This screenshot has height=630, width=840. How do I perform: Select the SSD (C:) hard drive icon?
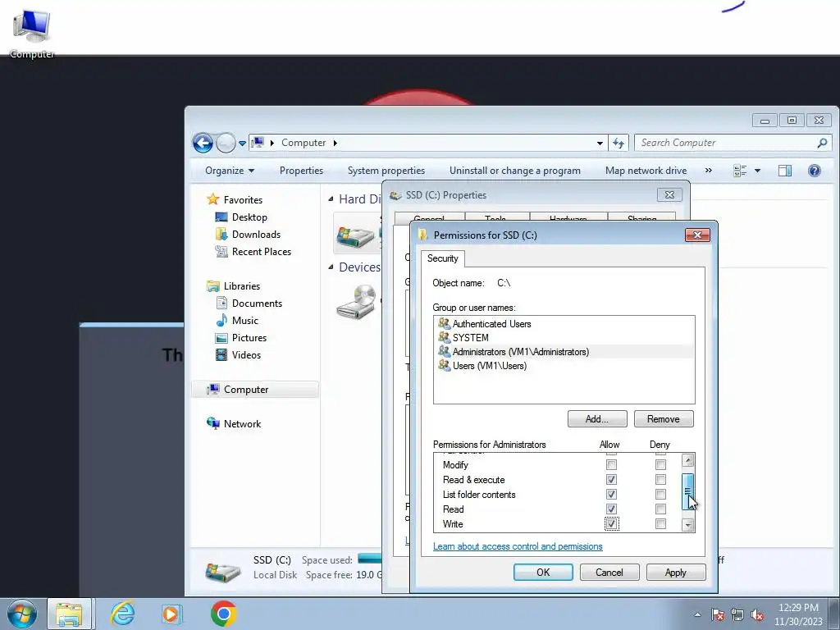coord(356,235)
